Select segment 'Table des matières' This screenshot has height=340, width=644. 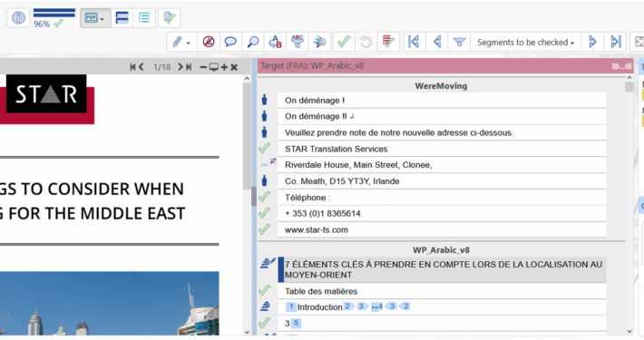coord(442,291)
